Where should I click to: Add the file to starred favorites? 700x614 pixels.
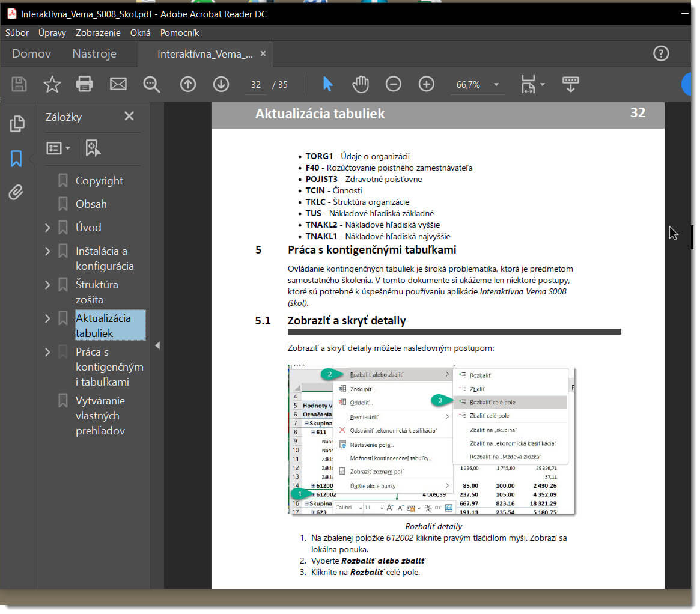pos(52,84)
